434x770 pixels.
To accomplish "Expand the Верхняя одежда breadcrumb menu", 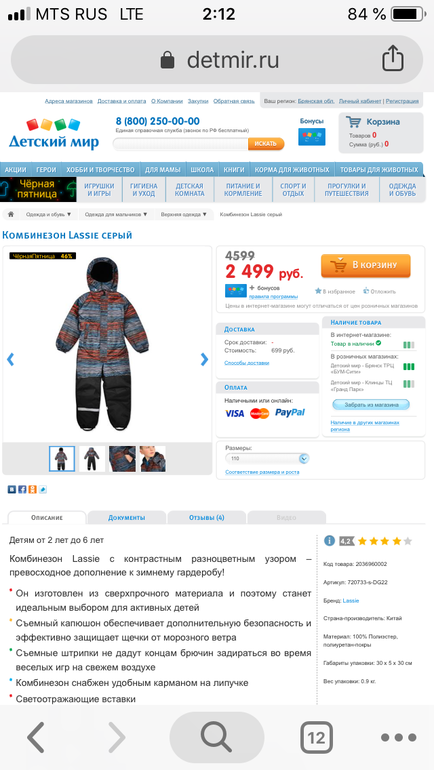I will tap(185, 214).
